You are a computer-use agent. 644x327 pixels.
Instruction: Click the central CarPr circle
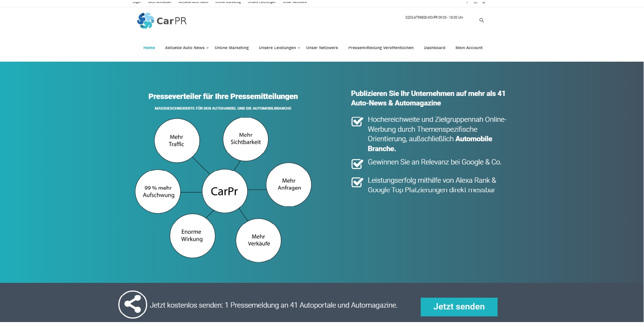click(224, 191)
